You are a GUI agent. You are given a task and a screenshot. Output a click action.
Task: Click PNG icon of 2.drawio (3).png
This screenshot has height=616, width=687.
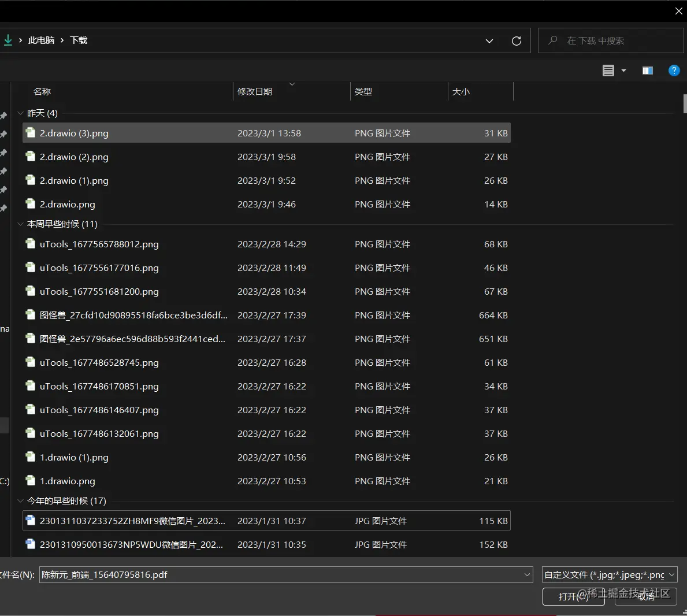30,132
